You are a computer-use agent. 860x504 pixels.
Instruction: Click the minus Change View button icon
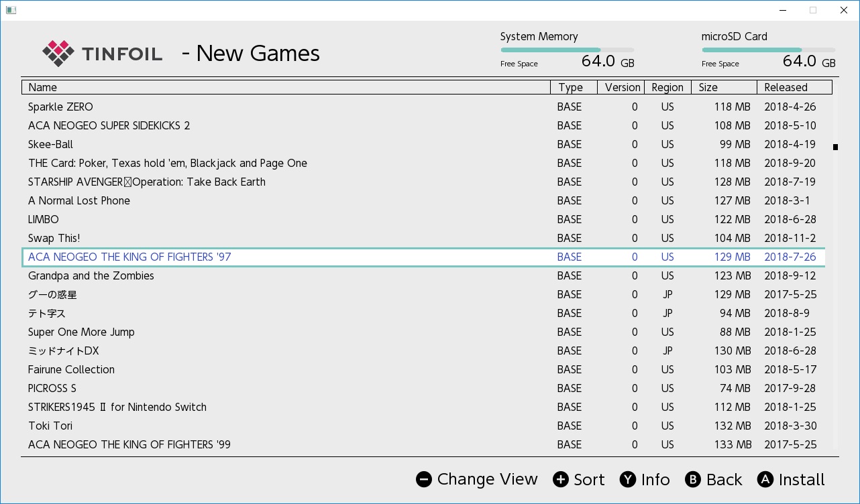[423, 479]
